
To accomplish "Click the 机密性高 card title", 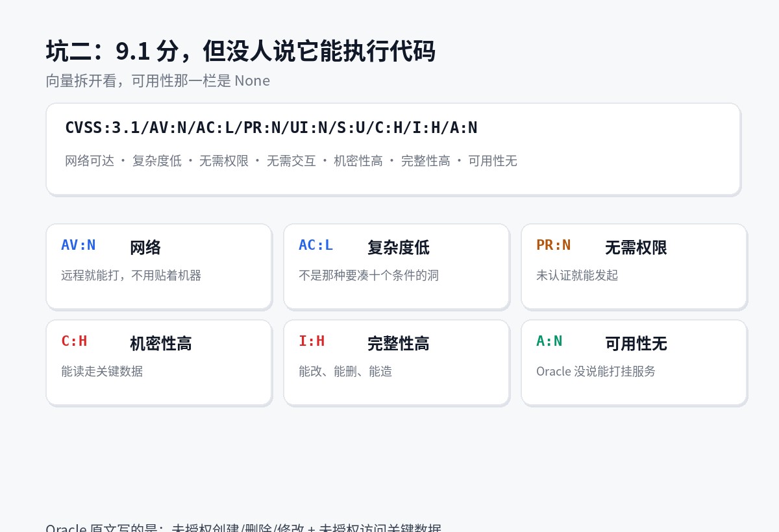I will 161,343.
